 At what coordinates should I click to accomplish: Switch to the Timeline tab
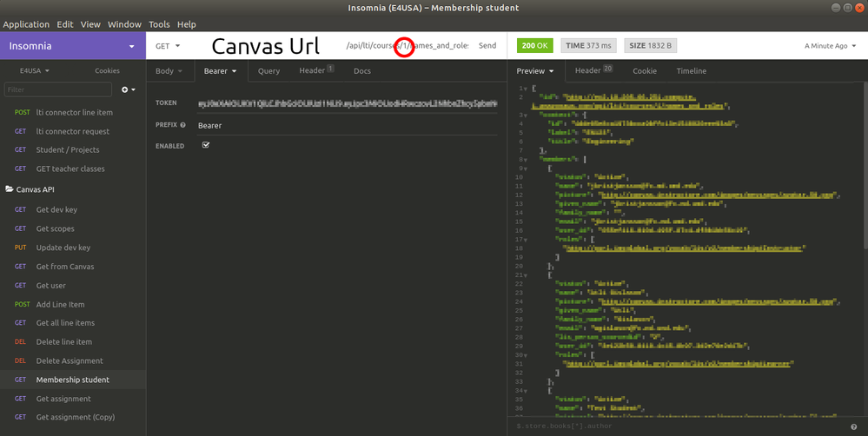691,71
